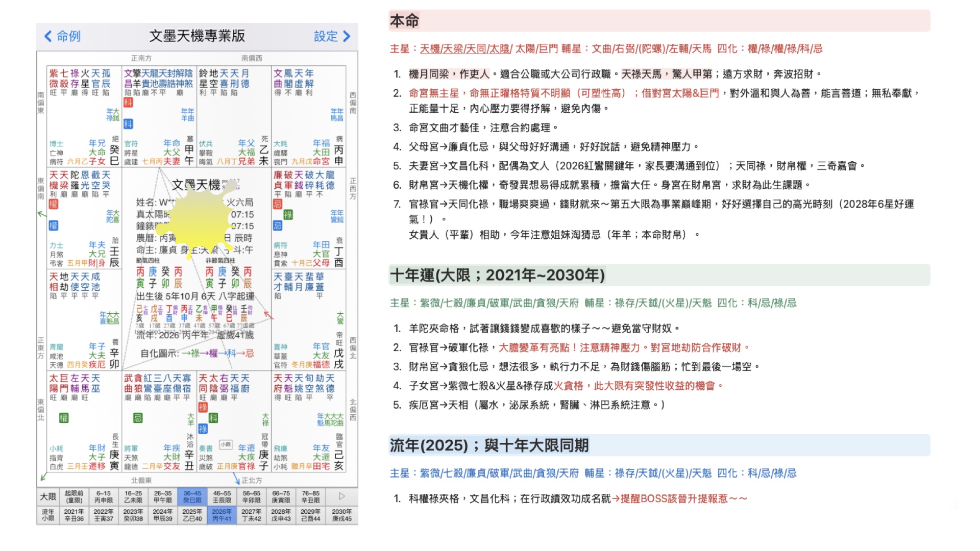Click the green 祿 badge in 丁酉 palace

tap(288, 215)
